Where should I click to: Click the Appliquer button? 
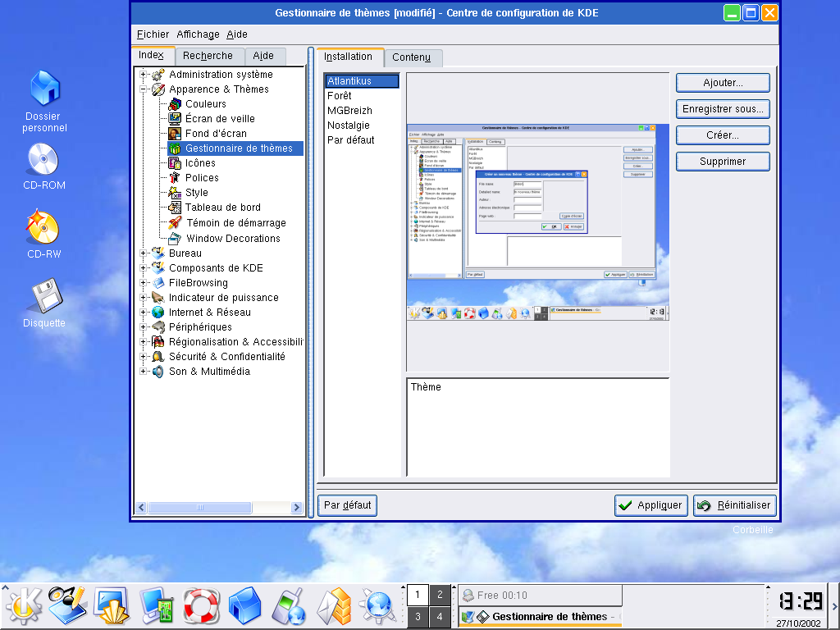point(651,505)
